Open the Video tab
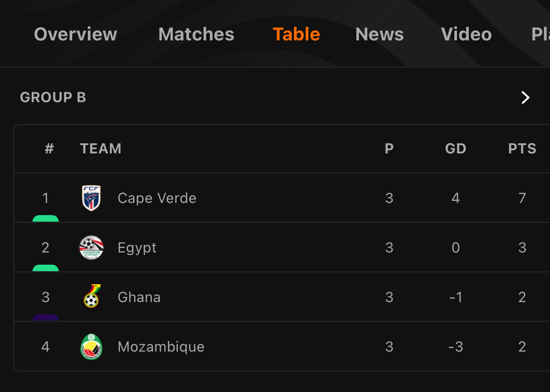Viewport: 550px width, 392px height. coord(466,34)
